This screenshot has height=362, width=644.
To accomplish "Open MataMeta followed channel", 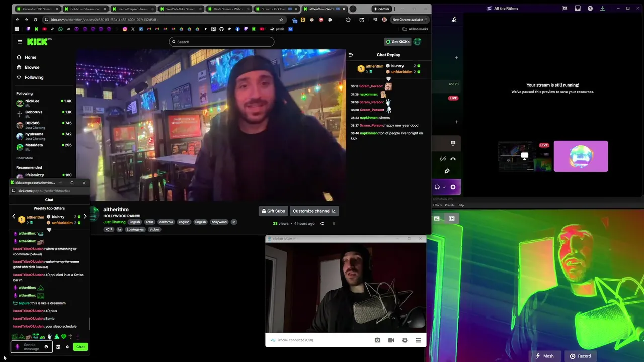I will [44, 147].
